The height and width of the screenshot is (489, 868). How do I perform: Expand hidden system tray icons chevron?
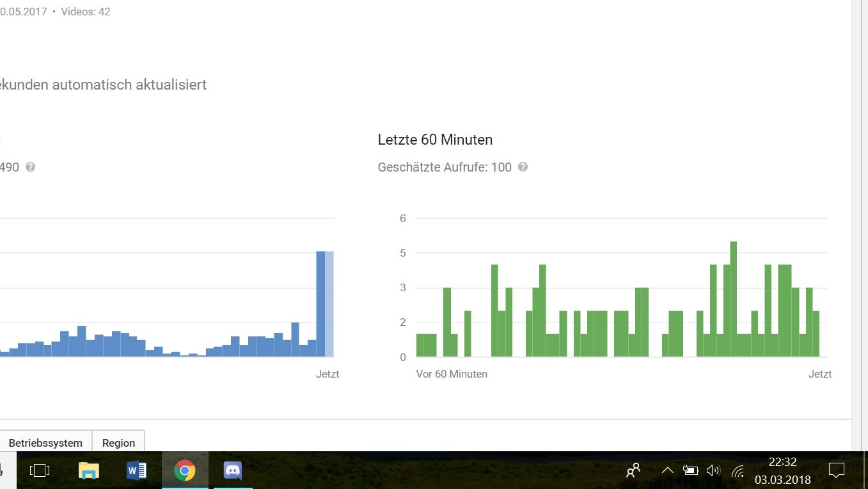pyautogui.click(x=667, y=471)
